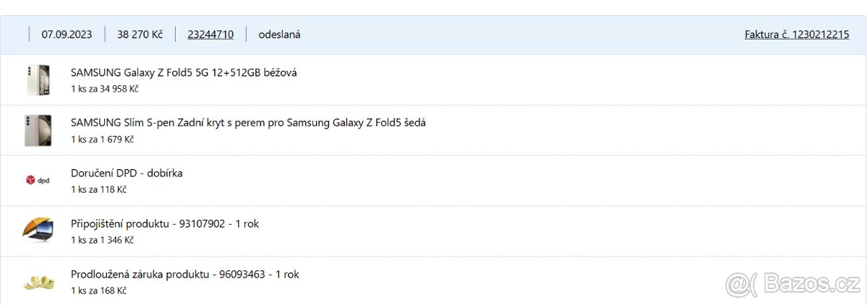
Task: Click Připojištění produktu 93107902 item
Action: [x=165, y=224]
